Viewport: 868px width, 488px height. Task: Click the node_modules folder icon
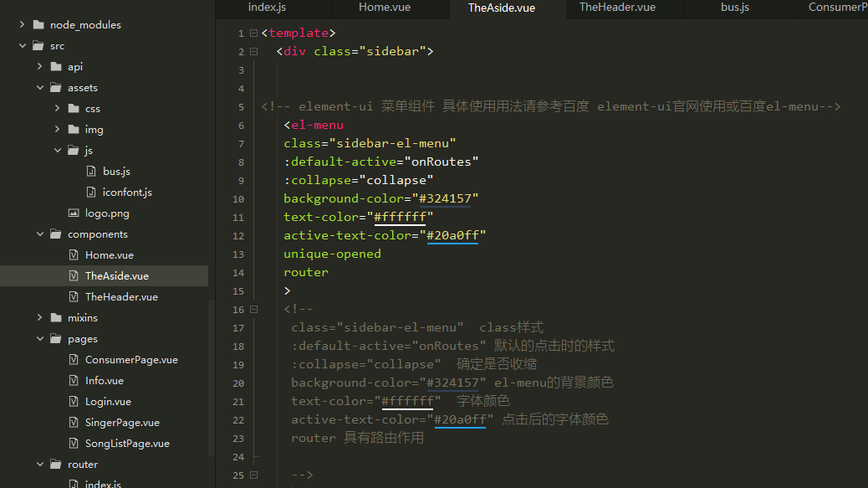point(38,24)
